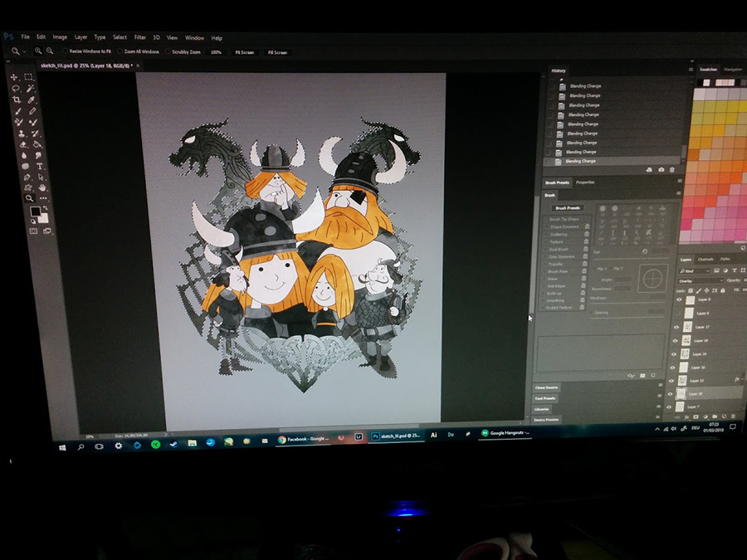The height and width of the screenshot is (560, 747).
Task: Enable Resize Windows to Fit checkbox
Action: pos(66,51)
